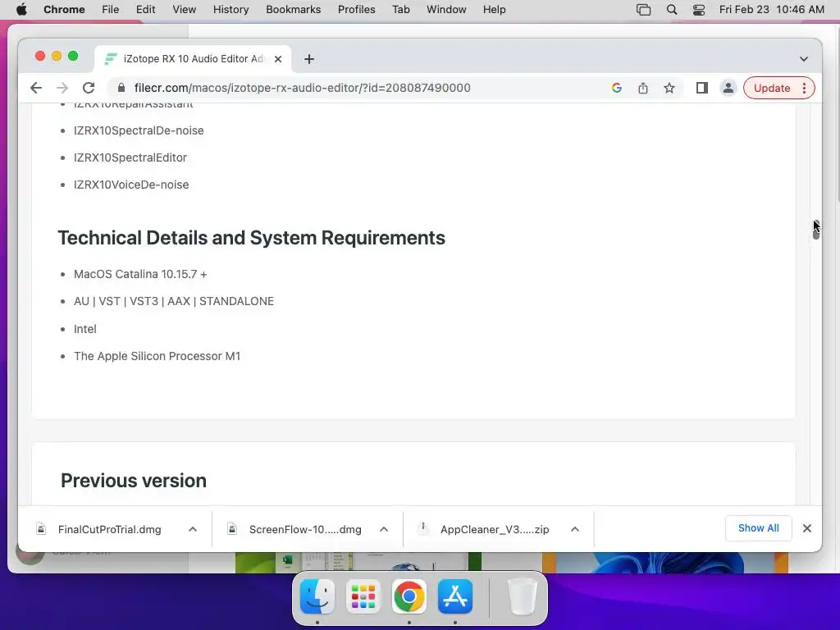This screenshot has height=630, width=840.
Task: Reload the filecr page
Action: click(x=89, y=88)
